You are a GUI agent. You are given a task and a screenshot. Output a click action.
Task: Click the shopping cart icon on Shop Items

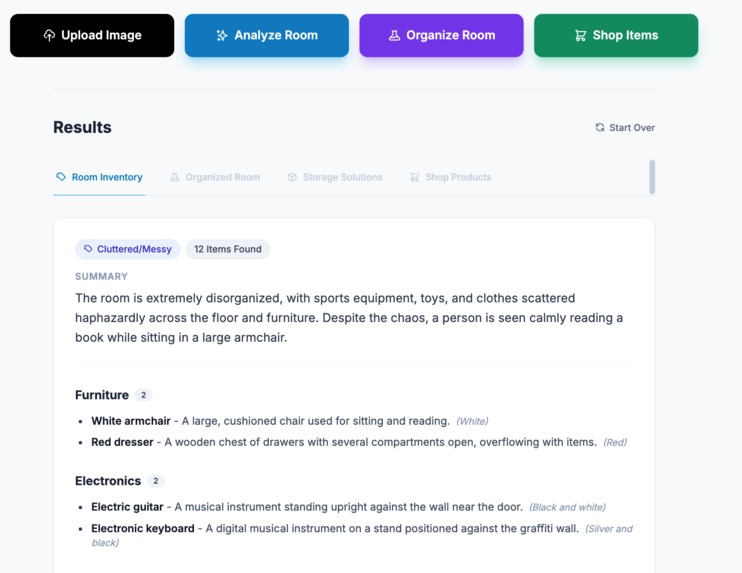[x=581, y=35]
